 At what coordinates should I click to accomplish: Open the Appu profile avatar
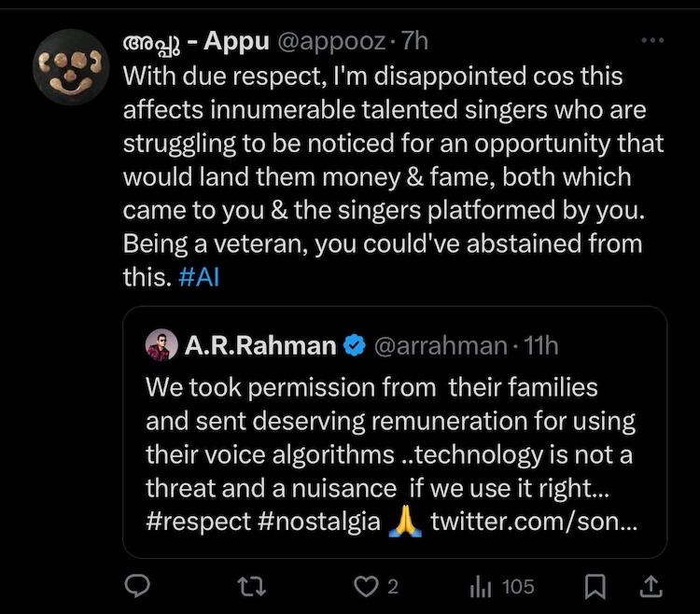pos(70,66)
